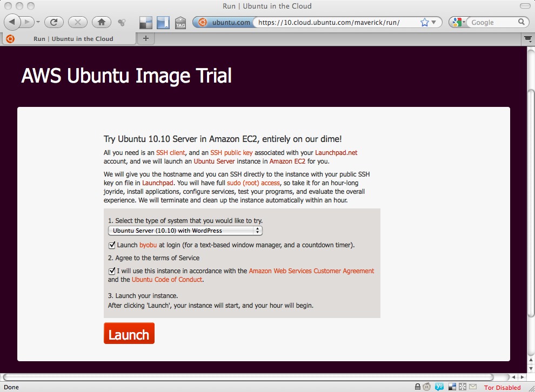Image resolution: width=535 pixels, height=392 pixels.
Task: Expand the list all tabs dropdown
Action: (527, 39)
